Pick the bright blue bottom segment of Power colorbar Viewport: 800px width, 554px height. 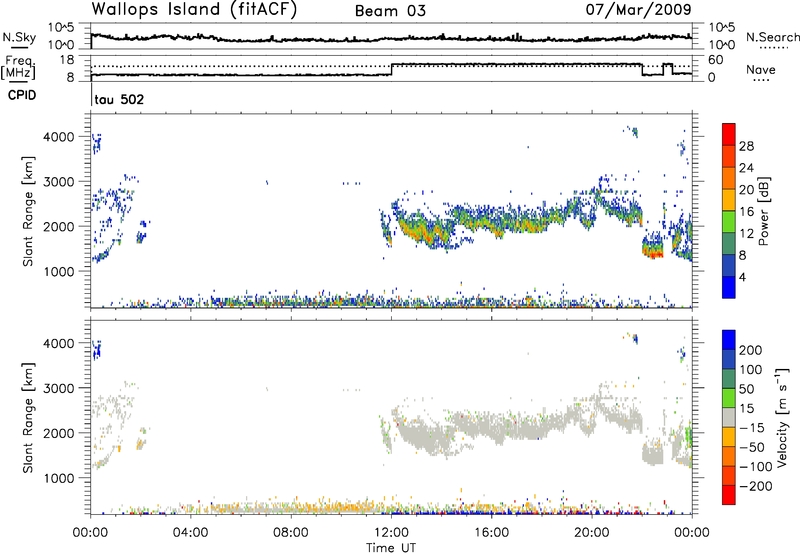(x=729, y=287)
